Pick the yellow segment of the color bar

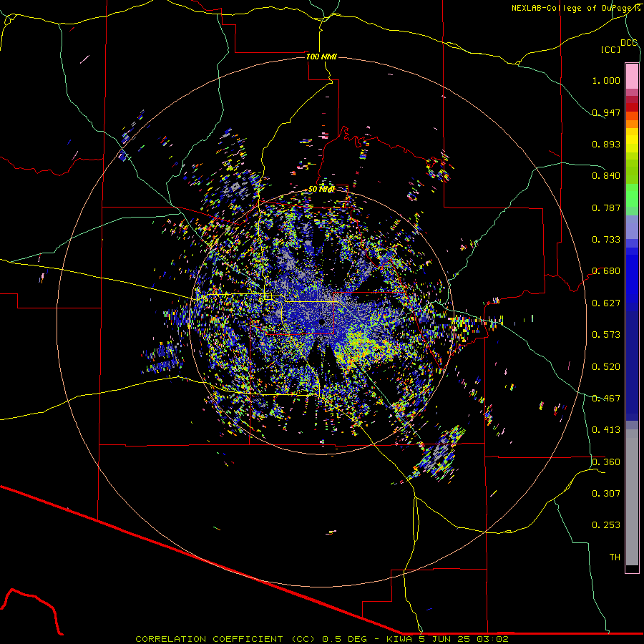click(632, 143)
